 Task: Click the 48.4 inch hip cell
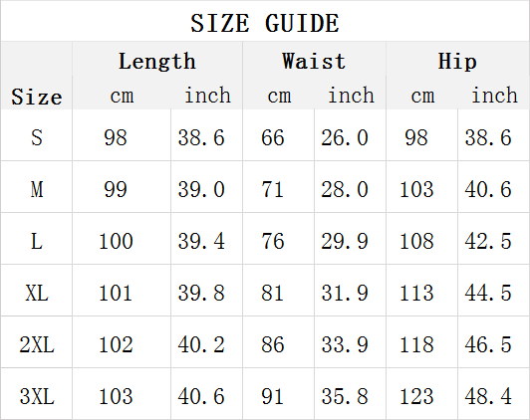pyautogui.click(x=488, y=396)
